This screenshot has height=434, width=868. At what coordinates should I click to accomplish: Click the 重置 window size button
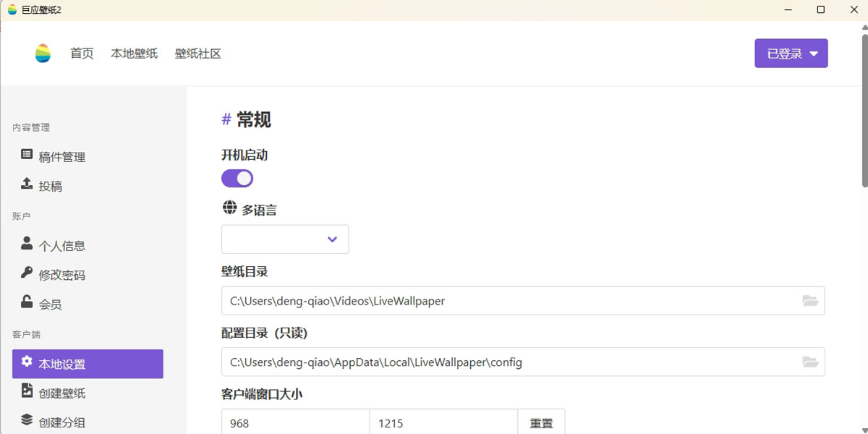click(x=541, y=423)
